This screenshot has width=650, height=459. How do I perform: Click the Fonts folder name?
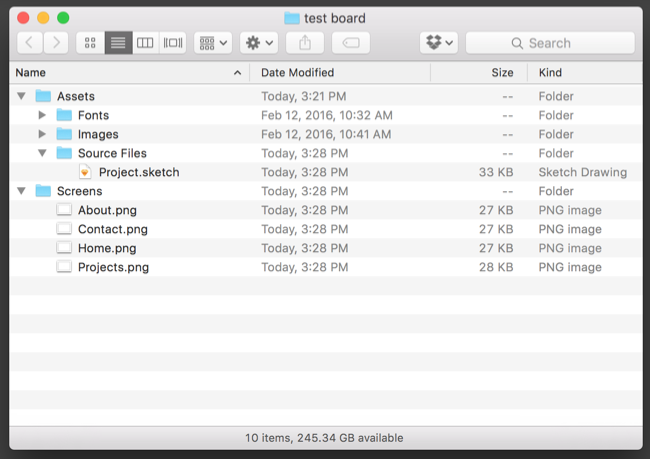point(93,115)
